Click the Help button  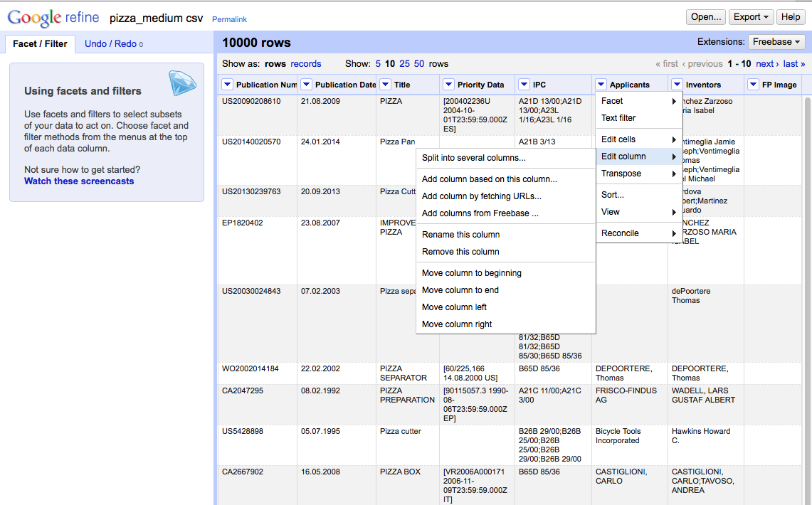[790, 17]
